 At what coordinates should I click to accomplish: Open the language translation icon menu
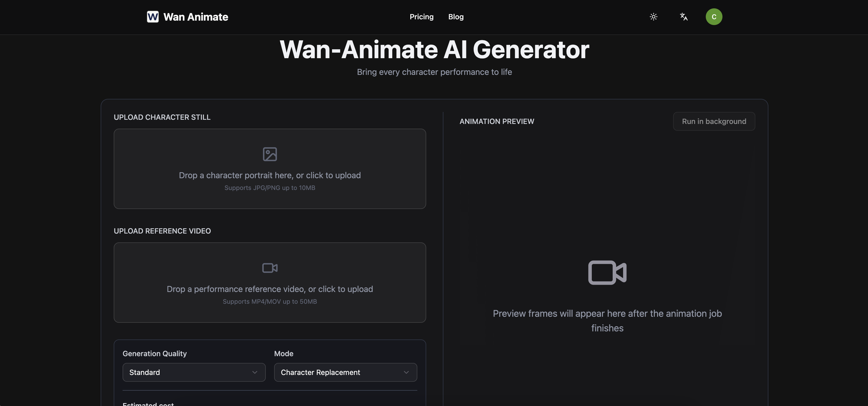(684, 16)
